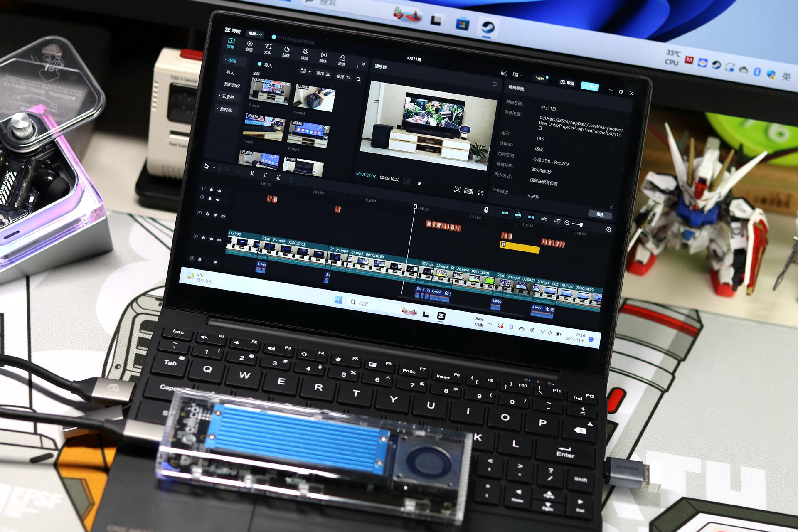Toggle auto snapping on timeline
798x532 pixels.
518,215
